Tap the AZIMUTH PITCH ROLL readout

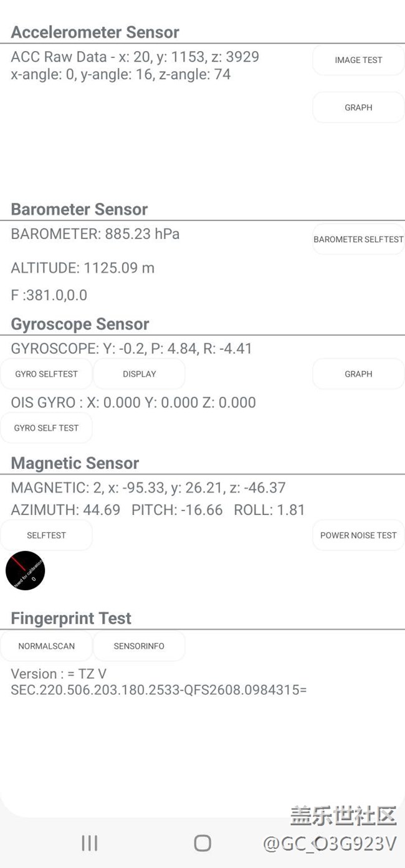(x=158, y=510)
